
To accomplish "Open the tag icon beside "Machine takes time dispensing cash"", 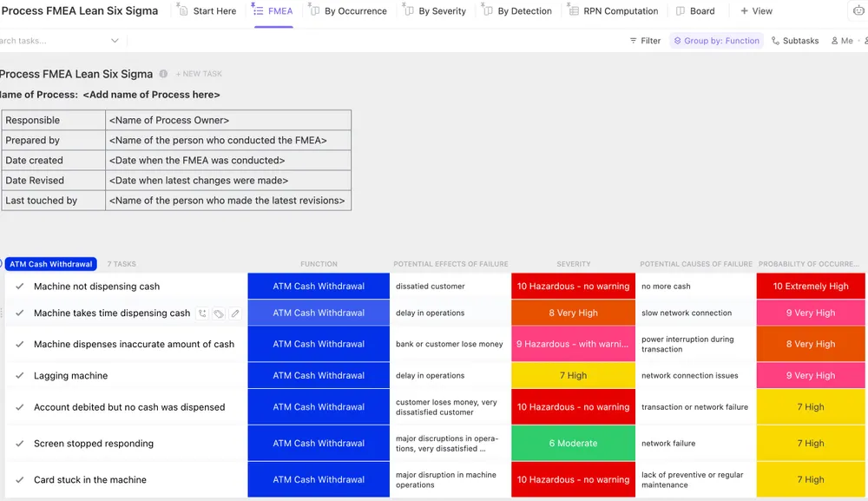I will [x=218, y=313].
